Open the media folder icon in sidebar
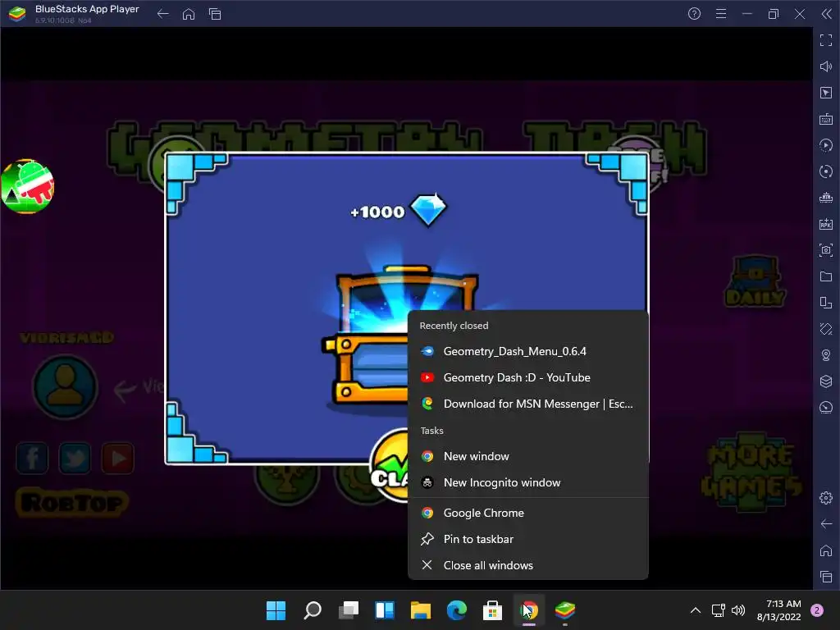Image resolution: width=840 pixels, height=630 pixels. 826,276
